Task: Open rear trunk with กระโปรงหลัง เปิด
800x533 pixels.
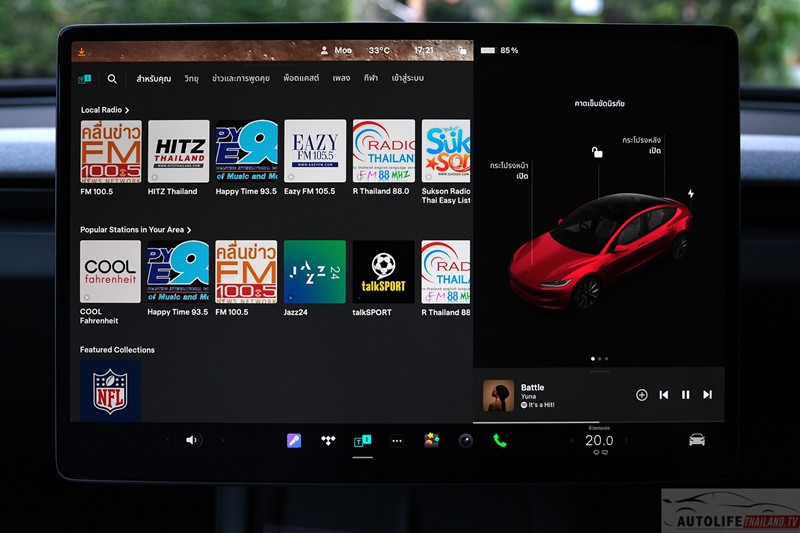Action: [x=641, y=145]
